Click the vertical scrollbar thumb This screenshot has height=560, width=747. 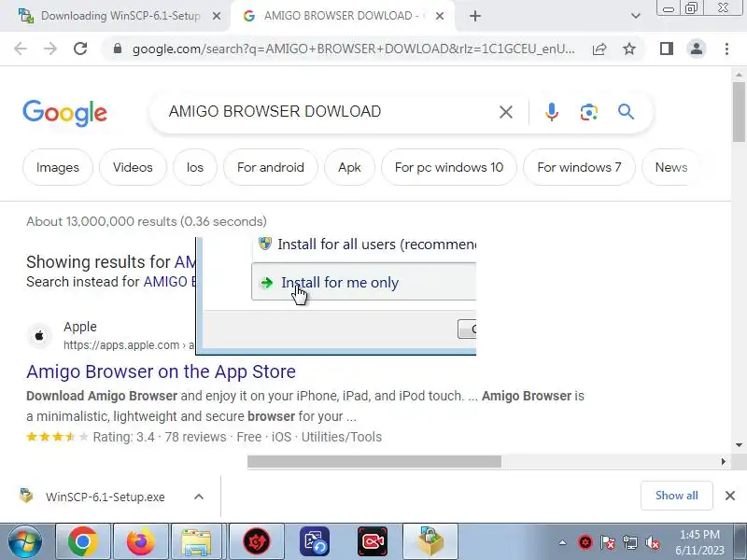(x=739, y=112)
